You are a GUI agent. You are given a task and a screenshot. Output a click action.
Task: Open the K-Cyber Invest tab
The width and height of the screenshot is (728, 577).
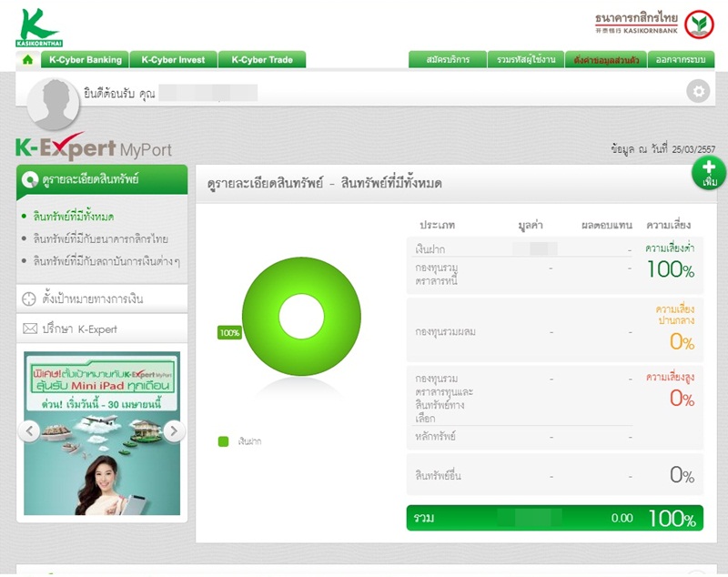tap(173, 60)
